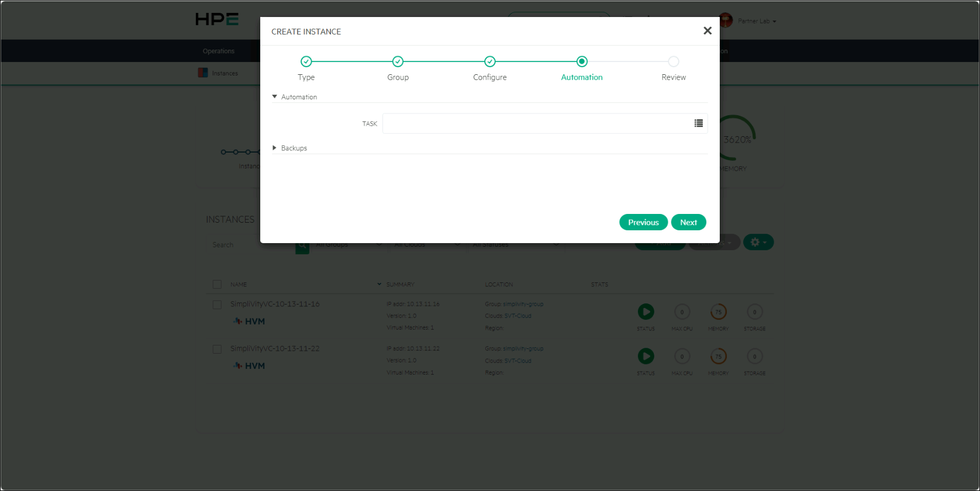
Task: Click the LOCATION column header
Action: click(x=499, y=285)
